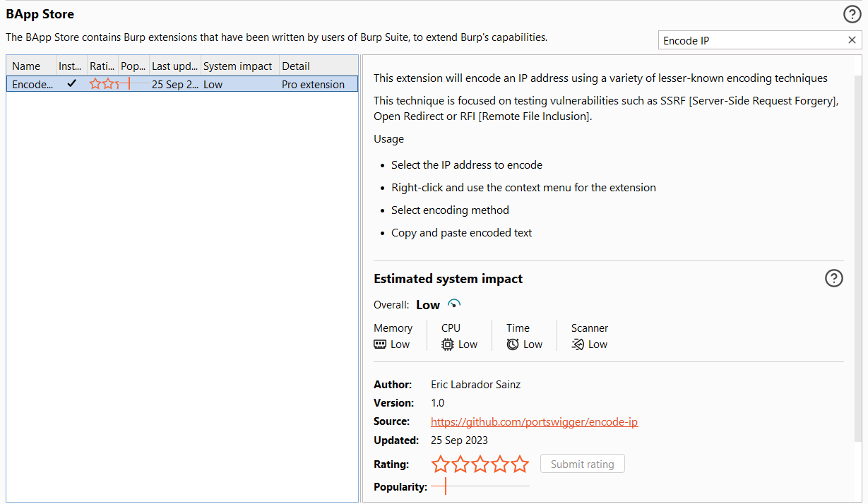Click the star rating in the Encode row
Screen dimensions: 868x504
(103, 84)
